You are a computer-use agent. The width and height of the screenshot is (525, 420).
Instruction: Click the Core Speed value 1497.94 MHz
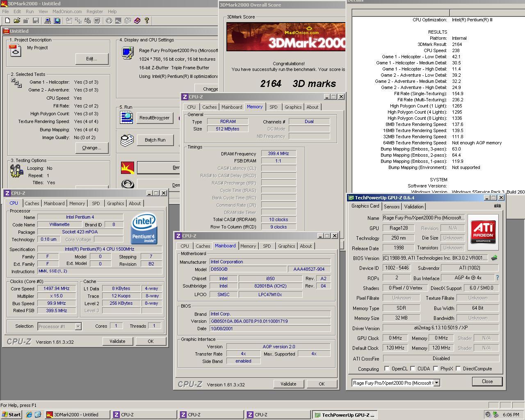coord(57,288)
